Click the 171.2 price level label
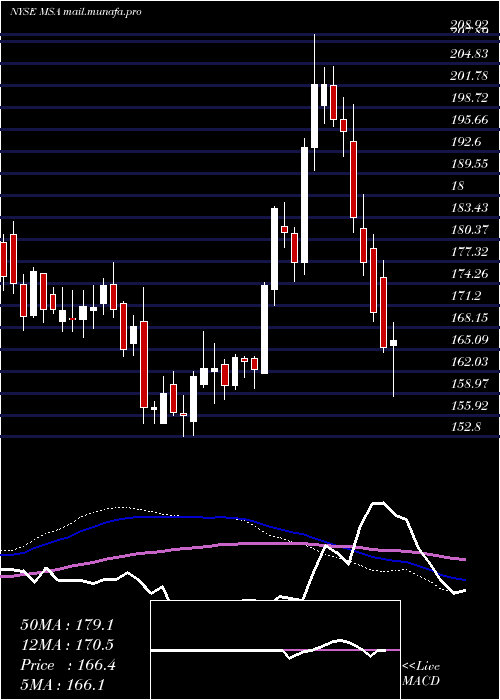This screenshot has height=700, width=500. 466,295
